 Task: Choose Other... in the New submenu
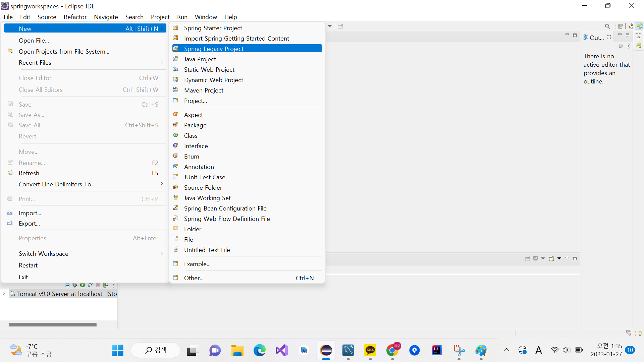247,278
